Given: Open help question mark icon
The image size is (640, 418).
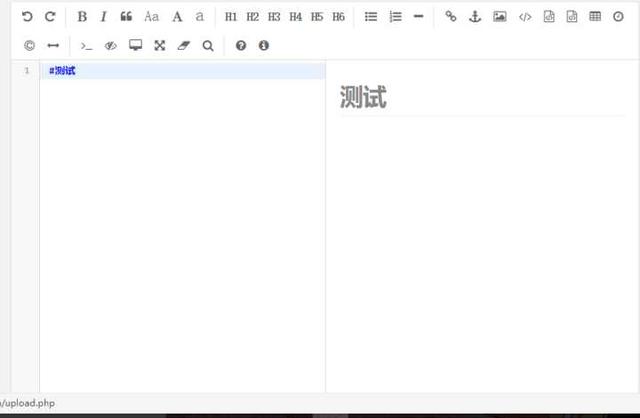Looking at the screenshot, I should (241, 45).
